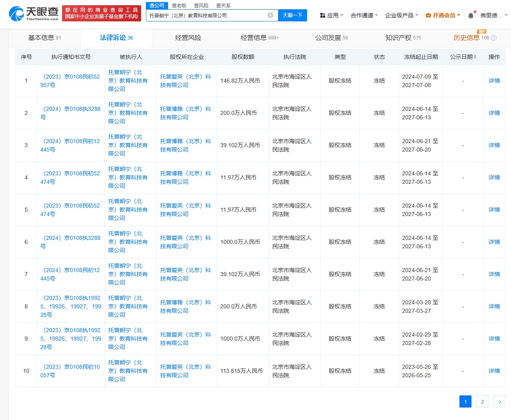Viewport: 511px width, 420px height.
Task: Open 托普爱英 equity company link in row 6
Action: pos(185,242)
